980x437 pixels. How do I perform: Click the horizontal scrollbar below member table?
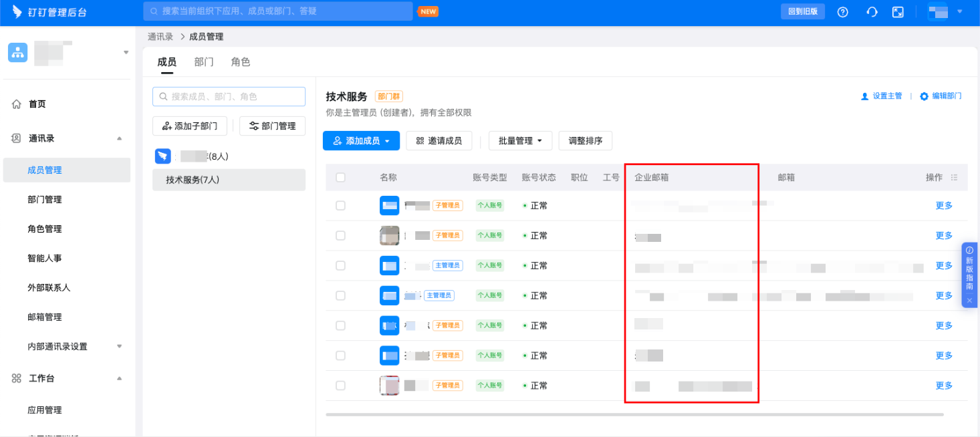634,415
